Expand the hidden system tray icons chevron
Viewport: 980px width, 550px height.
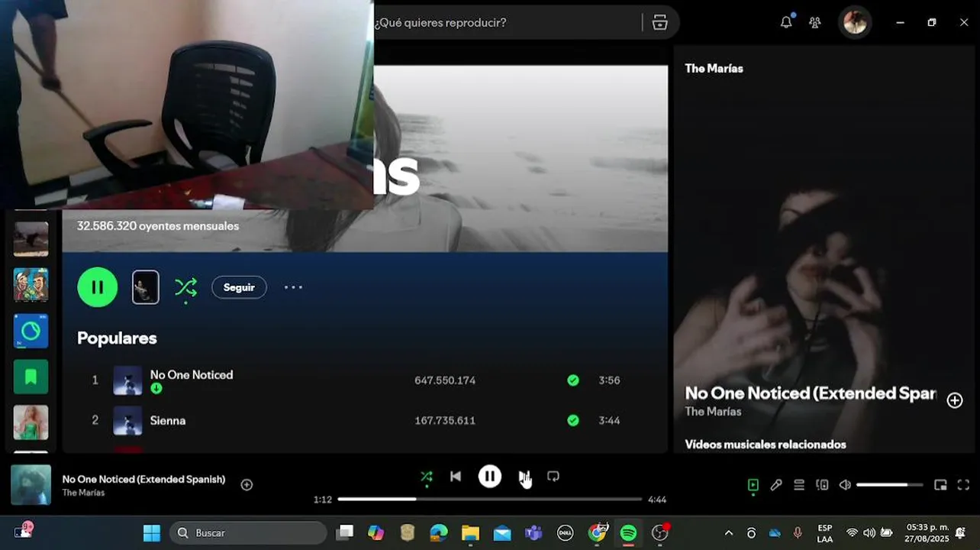tap(728, 532)
